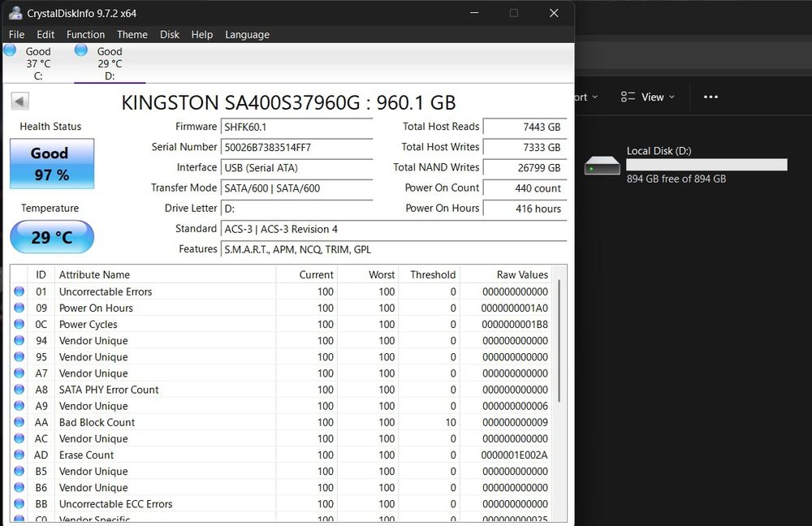Click the 29 °C temperature button
The width and height of the screenshot is (812, 526).
point(52,237)
